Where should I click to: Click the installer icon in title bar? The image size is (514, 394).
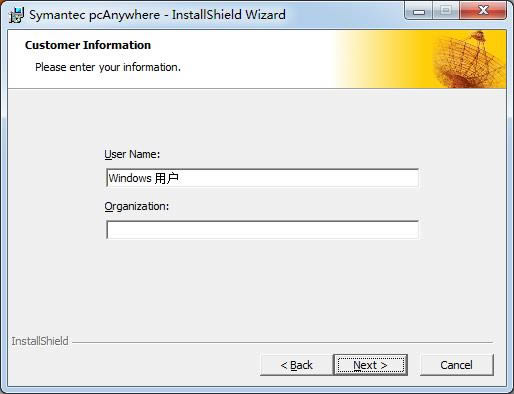click(x=16, y=15)
